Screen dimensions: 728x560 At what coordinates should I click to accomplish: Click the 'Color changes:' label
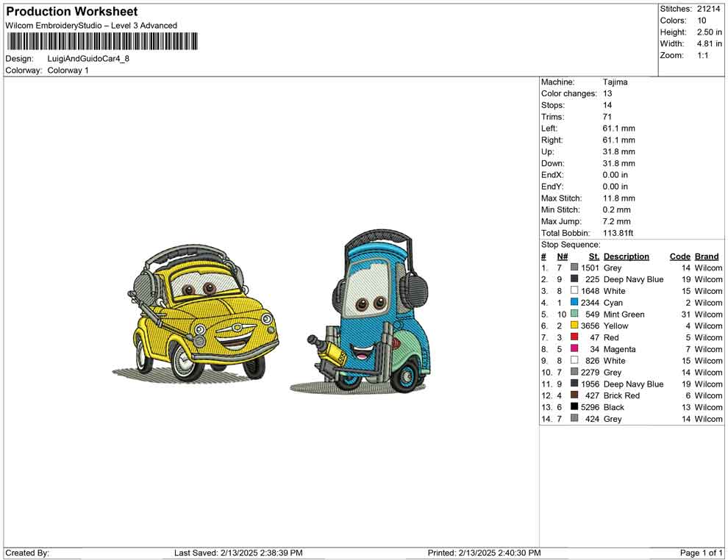[x=568, y=93]
